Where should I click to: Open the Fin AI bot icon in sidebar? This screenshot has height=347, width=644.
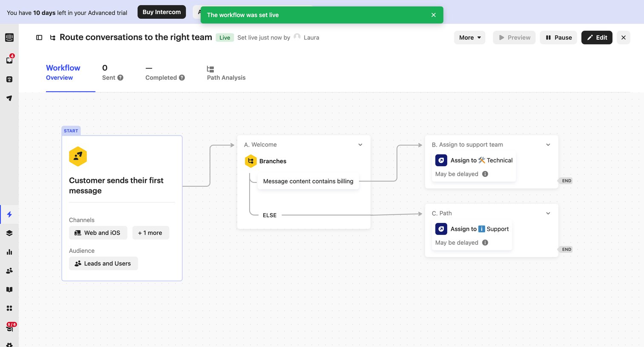(9, 79)
